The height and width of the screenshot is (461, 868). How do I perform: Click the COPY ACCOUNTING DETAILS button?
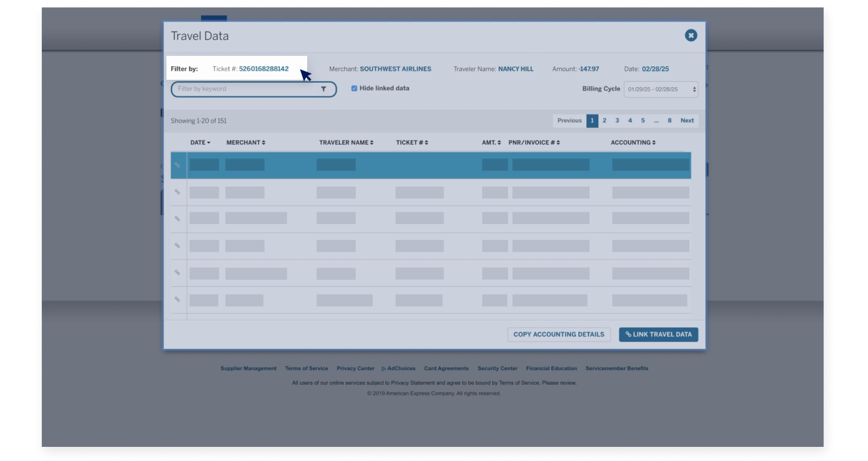[x=558, y=334]
